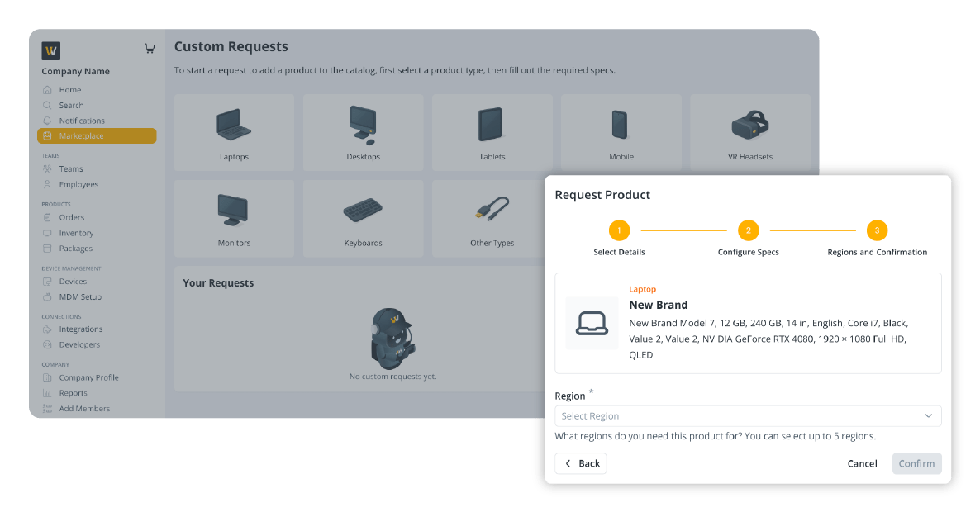Select the Monitors product type icon

234,211
